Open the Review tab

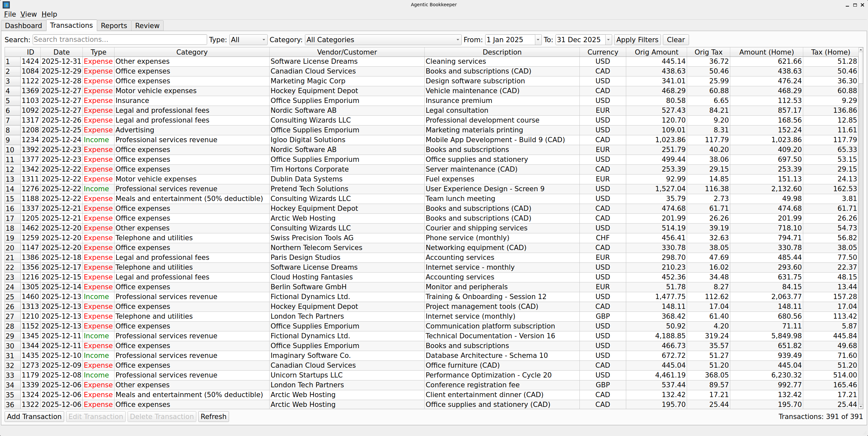tap(147, 25)
